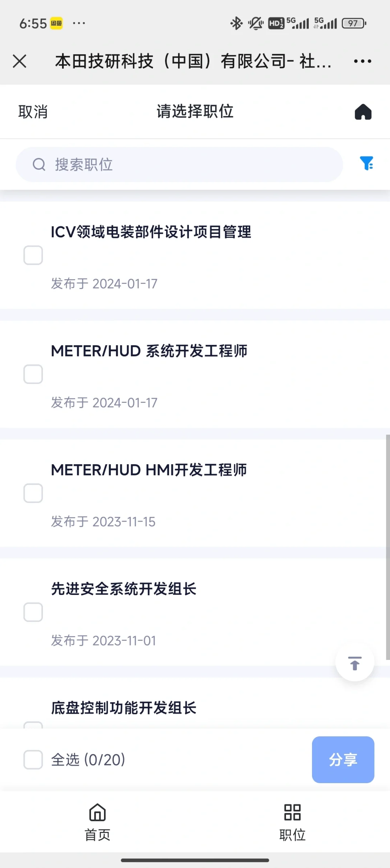Tick METER/HUD HMI开发工程师 checkbox
The image size is (390, 868).
[x=33, y=493]
